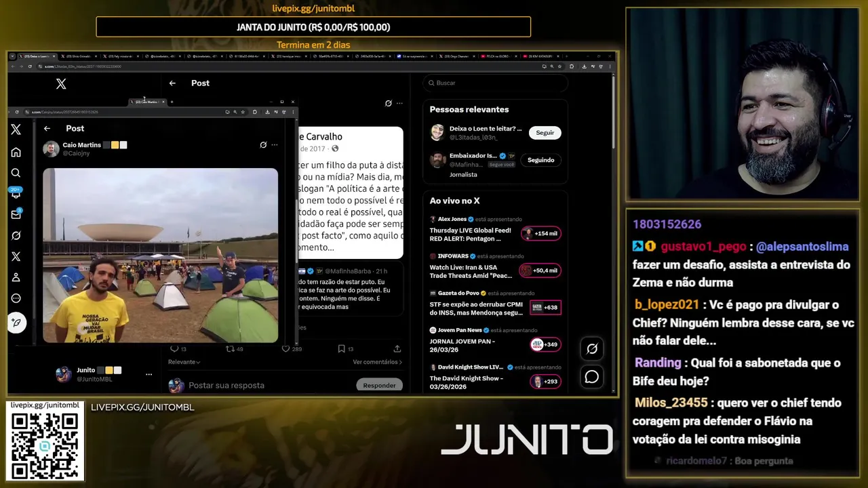Go back arrow in rear window Post header
This screenshot has height=488, width=868.
[172, 83]
